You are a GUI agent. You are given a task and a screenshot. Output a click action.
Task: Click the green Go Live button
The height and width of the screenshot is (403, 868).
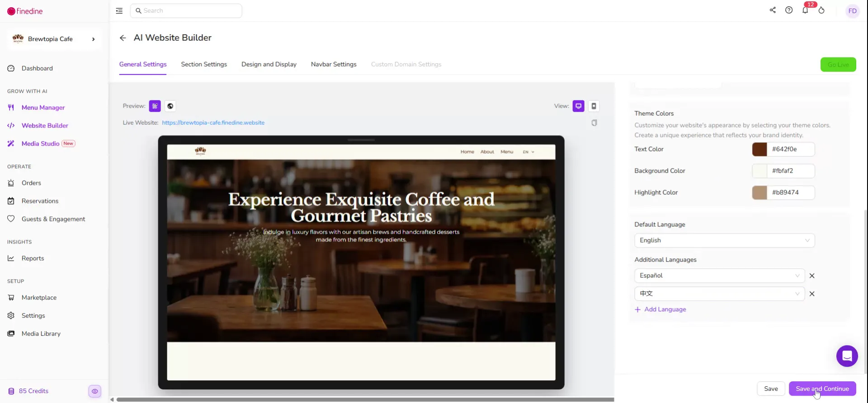pos(838,65)
